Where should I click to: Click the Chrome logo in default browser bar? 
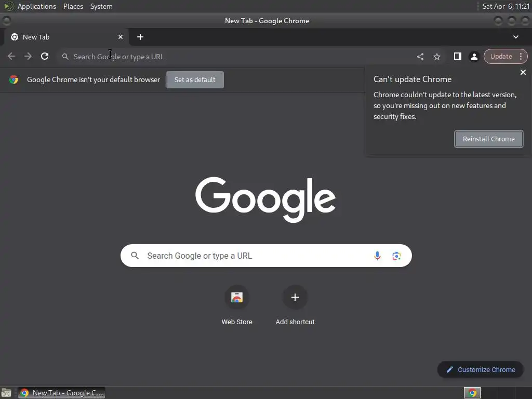point(14,79)
